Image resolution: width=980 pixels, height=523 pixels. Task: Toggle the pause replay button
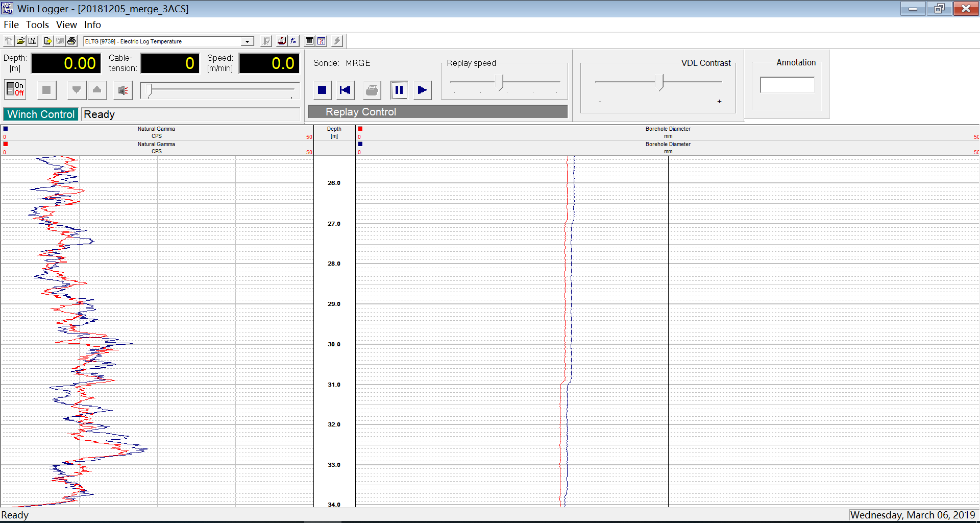[x=399, y=90]
